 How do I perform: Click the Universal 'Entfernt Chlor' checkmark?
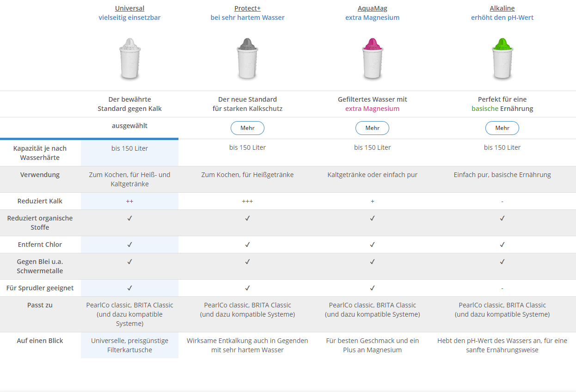coord(129,245)
